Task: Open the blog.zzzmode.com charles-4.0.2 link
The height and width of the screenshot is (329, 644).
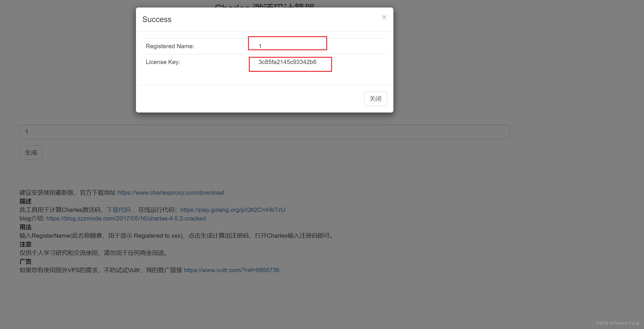Action: [126, 218]
